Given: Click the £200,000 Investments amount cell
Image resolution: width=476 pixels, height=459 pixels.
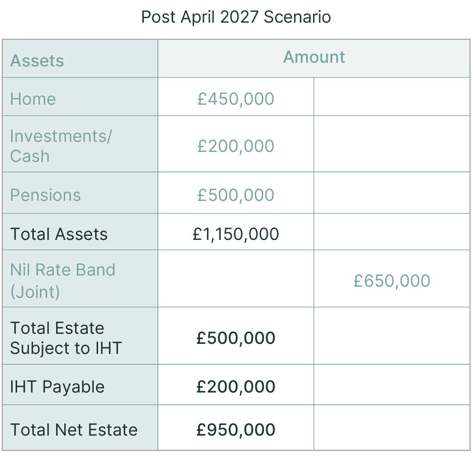Looking at the screenshot, I should [x=236, y=146].
